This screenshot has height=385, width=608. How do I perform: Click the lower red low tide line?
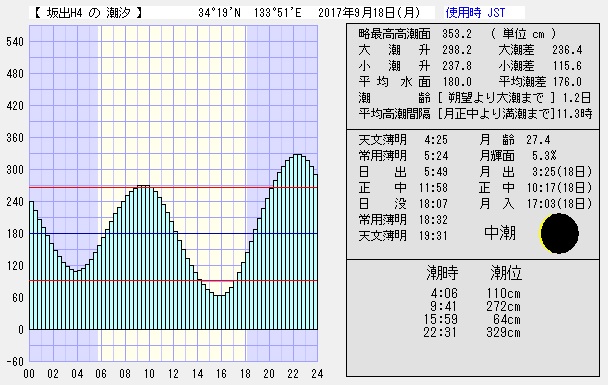[x=173, y=281]
